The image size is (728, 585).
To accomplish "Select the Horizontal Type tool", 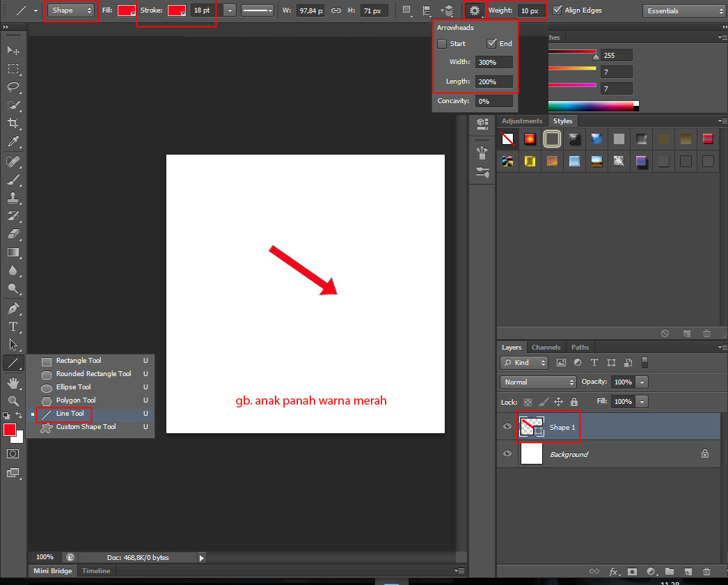I will (13, 326).
